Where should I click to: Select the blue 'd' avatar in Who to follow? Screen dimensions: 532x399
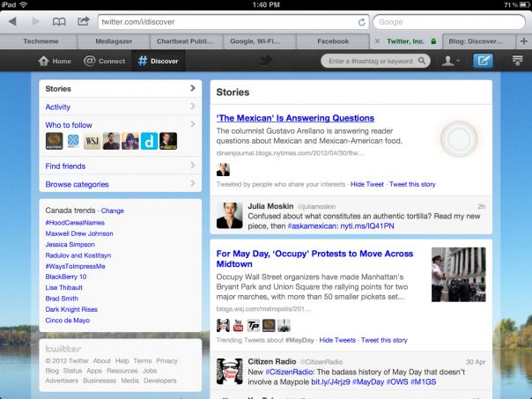149,141
